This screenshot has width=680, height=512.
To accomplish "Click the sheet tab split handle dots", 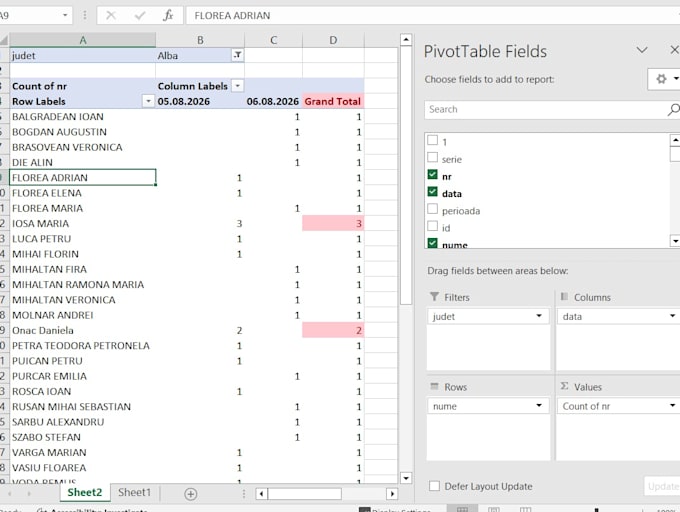I will pos(244,494).
